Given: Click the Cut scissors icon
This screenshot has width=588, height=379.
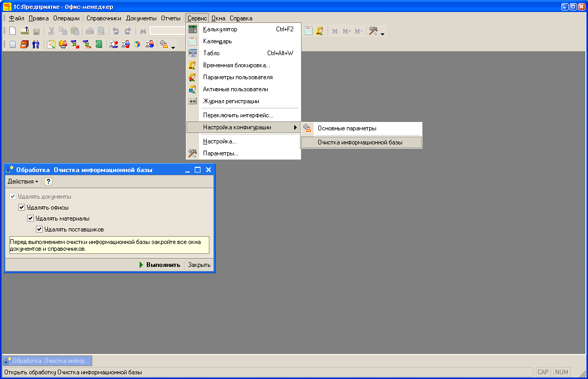Looking at the screenshot, I should (52, 31).
